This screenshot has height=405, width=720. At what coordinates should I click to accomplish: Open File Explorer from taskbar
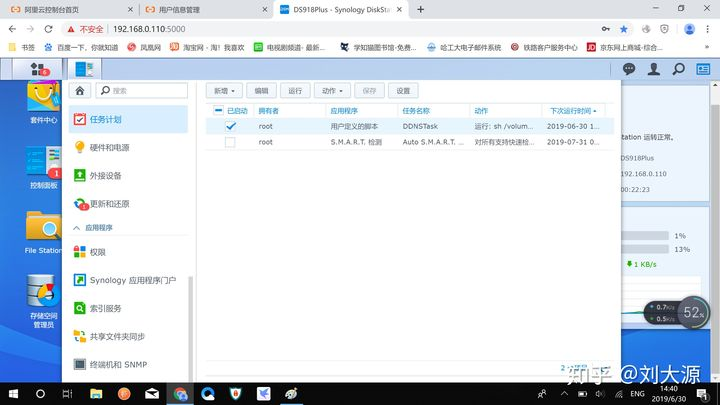click(96, 394)
